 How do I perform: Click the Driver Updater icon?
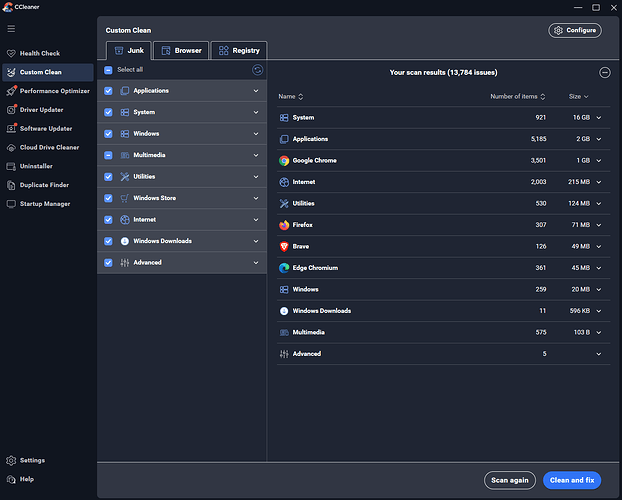coord(11,110)
